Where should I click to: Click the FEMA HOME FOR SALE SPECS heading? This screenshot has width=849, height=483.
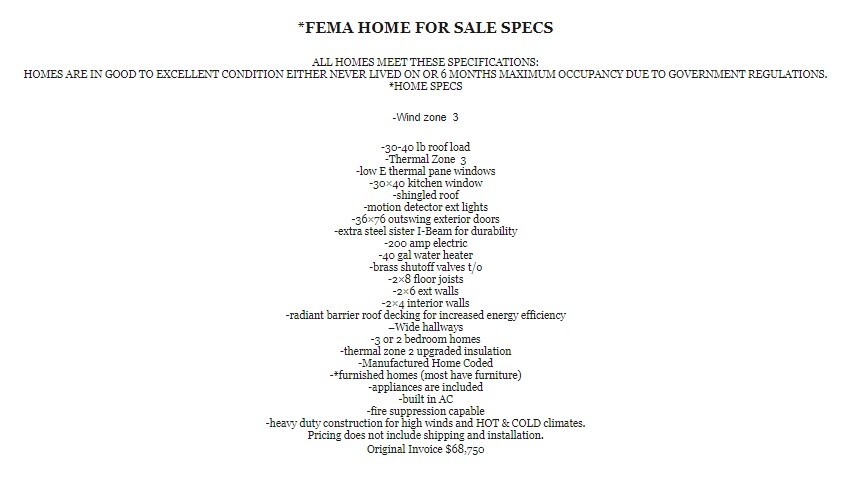pyautogui.click(x=426, y=27)
